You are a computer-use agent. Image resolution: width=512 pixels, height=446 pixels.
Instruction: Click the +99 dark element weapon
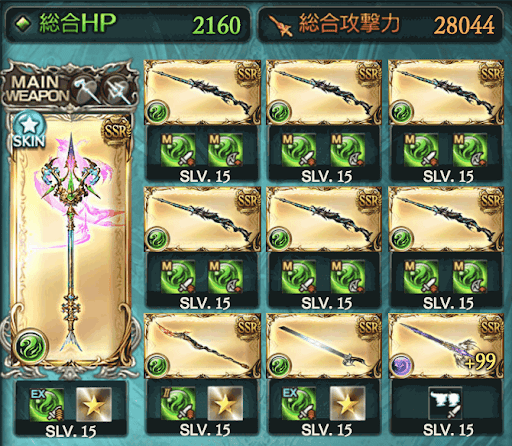pyautogui.click(x=446, y=346)
